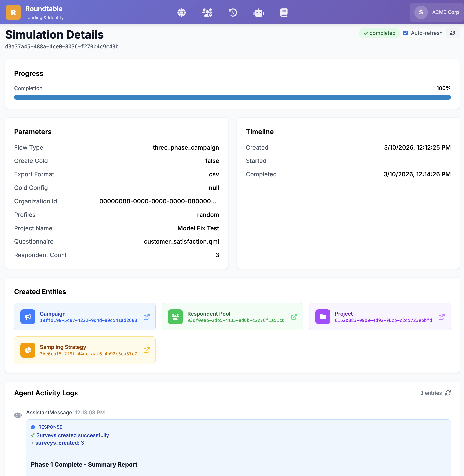Open the history clock icon in navbar
This screenshot has height=476, width=464.
[x=233, y=12]
